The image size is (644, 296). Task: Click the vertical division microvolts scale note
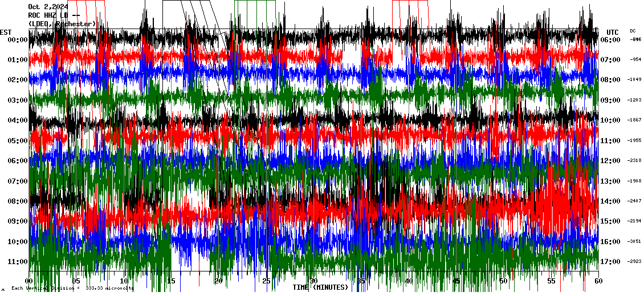(72, 289)
